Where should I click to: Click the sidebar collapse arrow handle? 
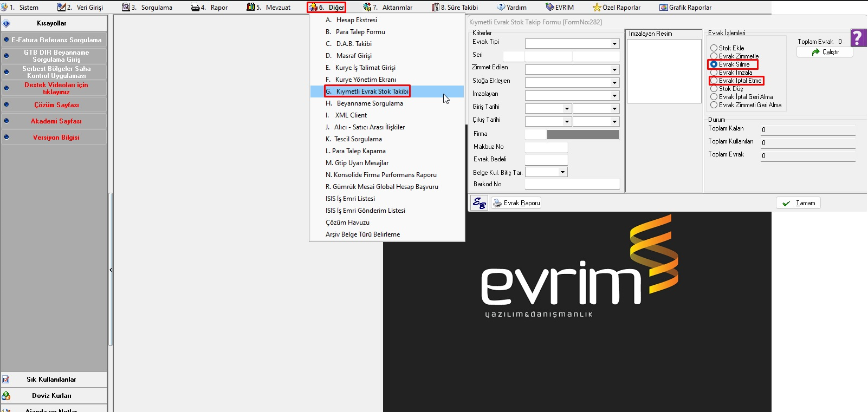(111, 270)
